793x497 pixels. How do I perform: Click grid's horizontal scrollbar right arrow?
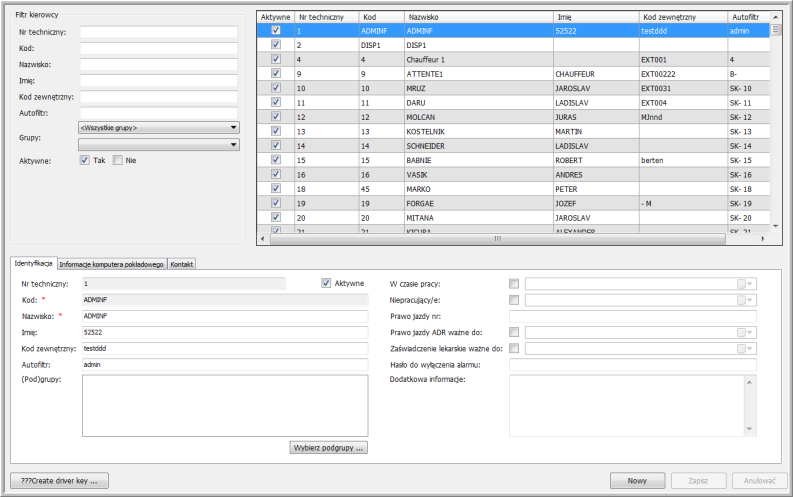coord(762,239)
